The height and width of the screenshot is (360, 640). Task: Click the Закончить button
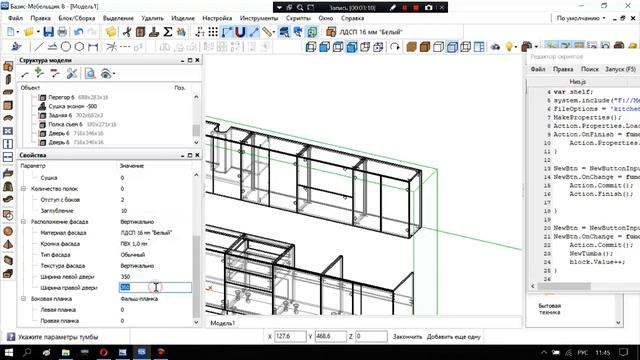pos(407,337)
